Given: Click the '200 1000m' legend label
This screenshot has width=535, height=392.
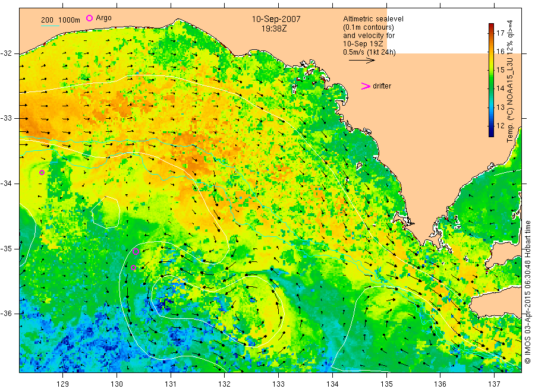Looking at the screenshot, I should click(x=61, y=20).
